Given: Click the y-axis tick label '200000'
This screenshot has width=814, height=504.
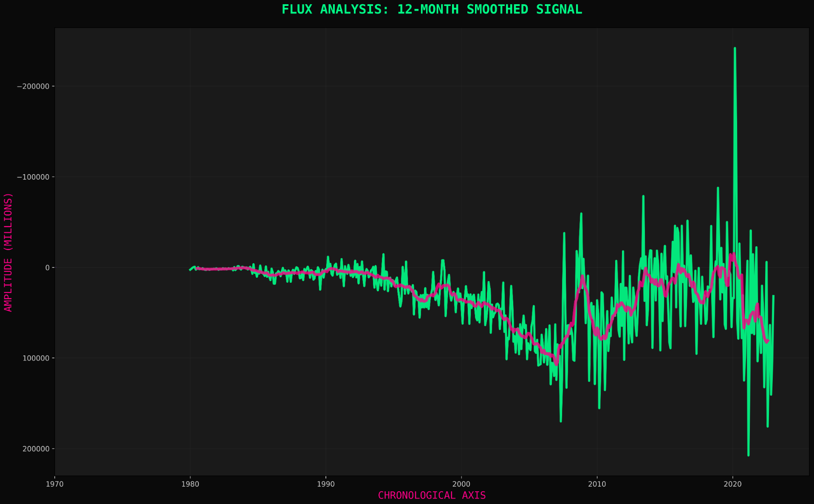Looking at the screenshot, I should point(37,449).
